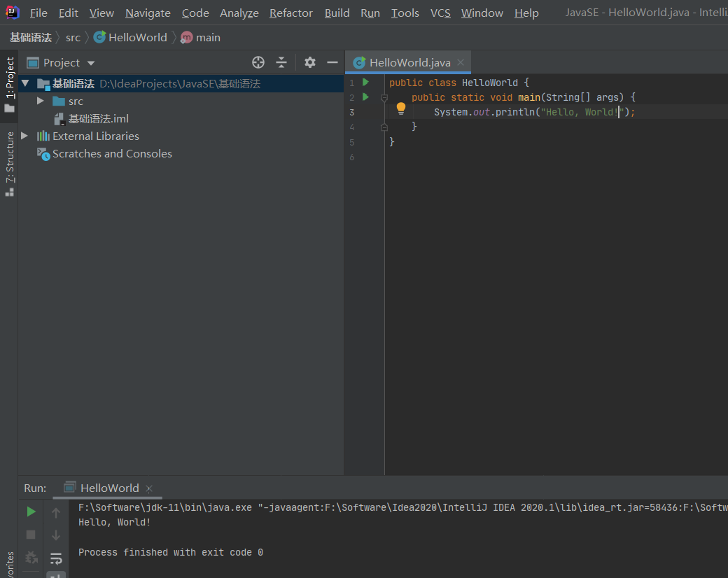Viewport: 728px width, 578px height.
Task: Open the View menu
Action: (x=101, y=13)
